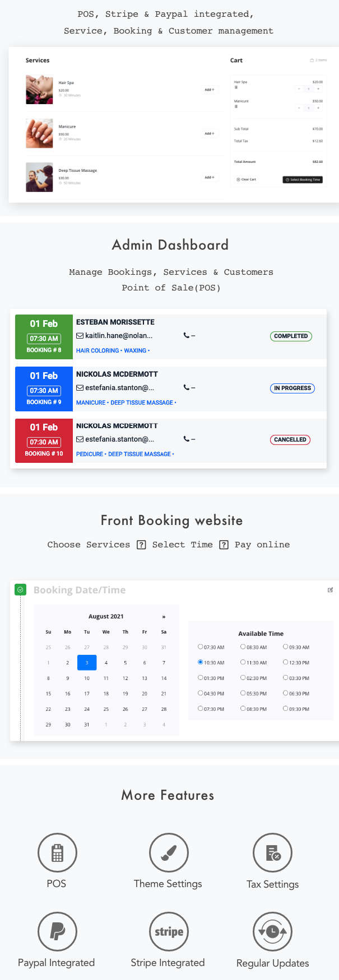Viewport: 339px width, 980px height.
Task: Click the Tax Settings document icon
Action: (273, 853)
